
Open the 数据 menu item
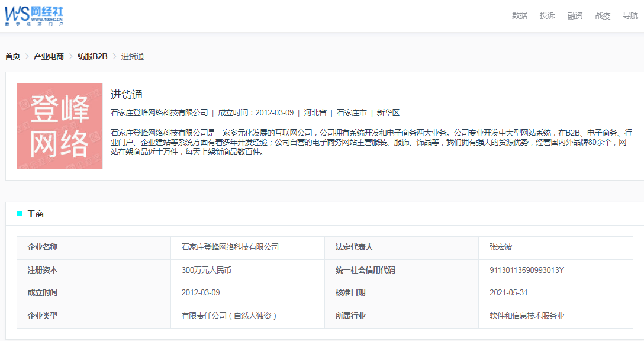tap(520, 15)
